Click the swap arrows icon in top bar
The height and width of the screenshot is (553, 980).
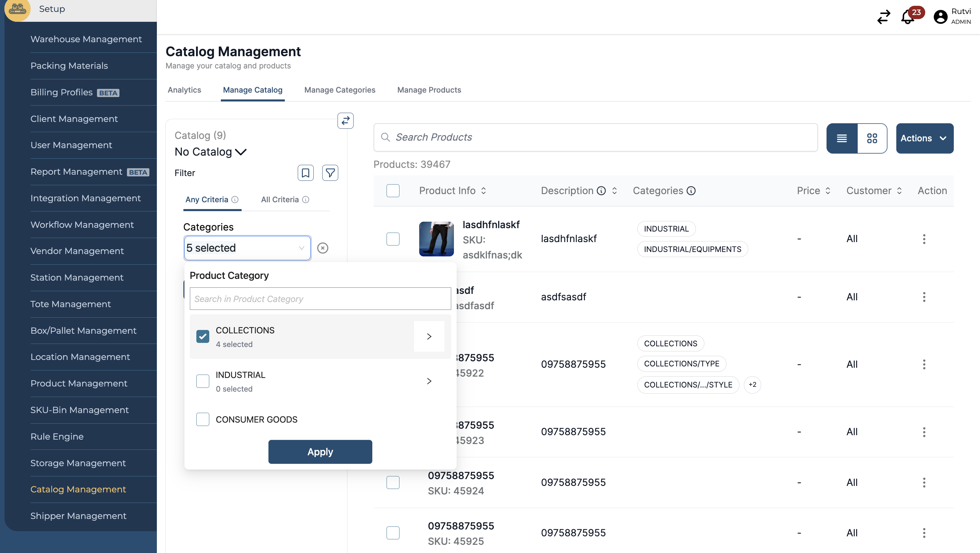point(883,17)
